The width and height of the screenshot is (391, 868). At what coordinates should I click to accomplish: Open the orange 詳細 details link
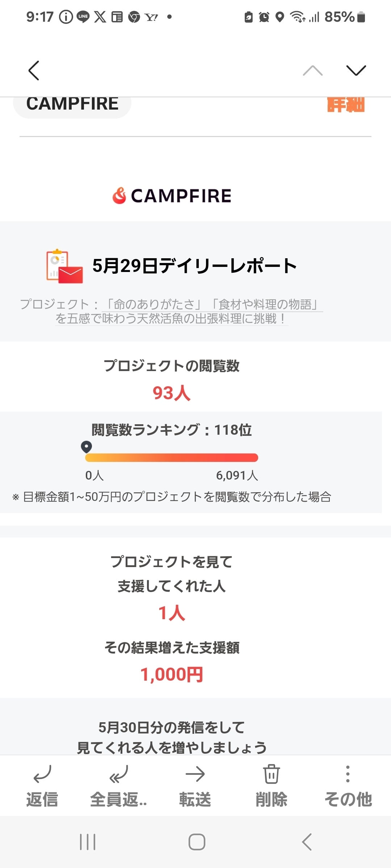click(x=346, y=105)
